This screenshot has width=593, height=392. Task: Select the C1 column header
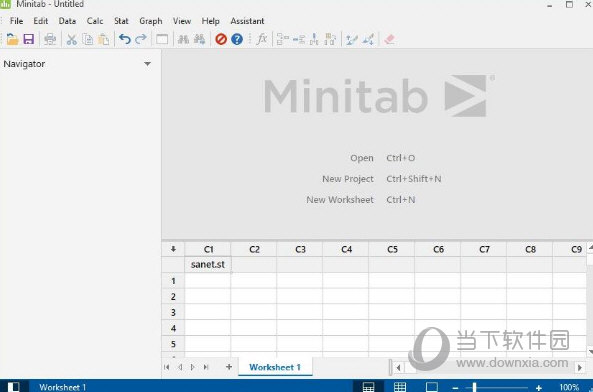click(x=208, y=249)
